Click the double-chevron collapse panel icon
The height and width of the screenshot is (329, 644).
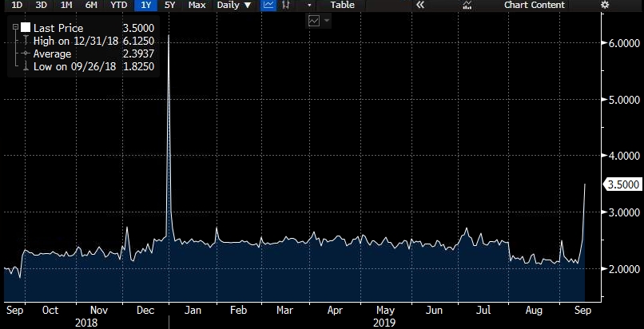click(x=421, y=6)
